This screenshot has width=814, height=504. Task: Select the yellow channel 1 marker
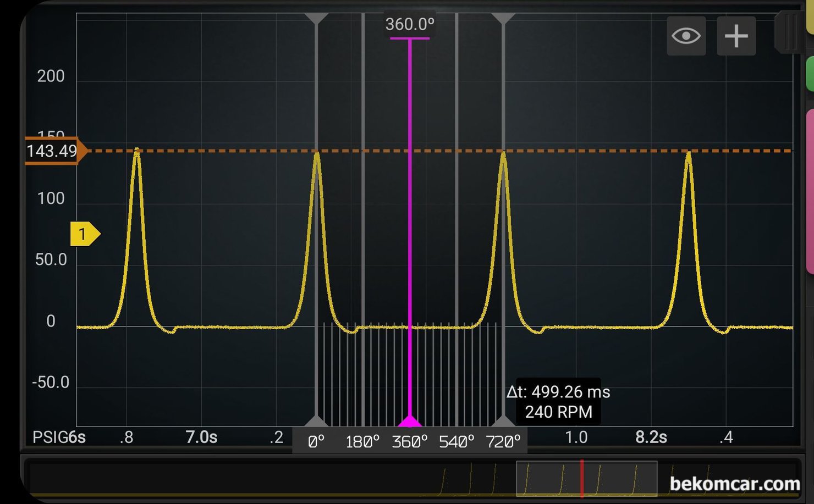pos(84,234)
